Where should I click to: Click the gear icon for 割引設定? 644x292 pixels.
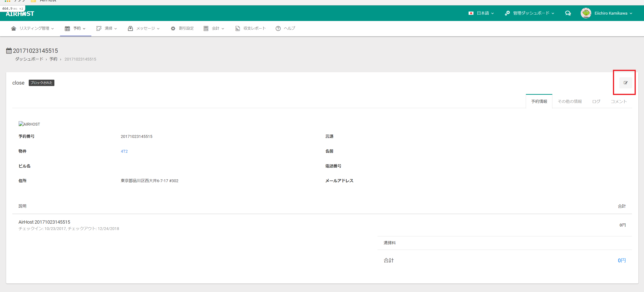coord(173,29)
